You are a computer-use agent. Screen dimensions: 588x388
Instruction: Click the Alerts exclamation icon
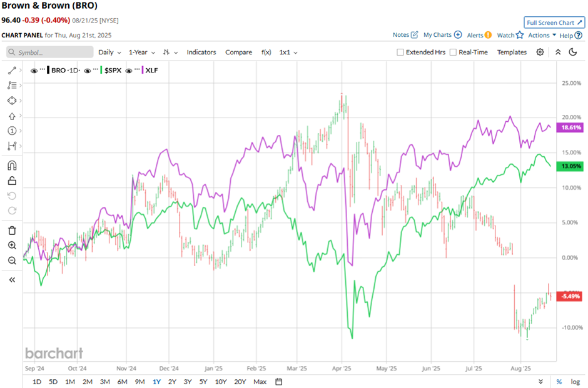click(x=488, y=35)
